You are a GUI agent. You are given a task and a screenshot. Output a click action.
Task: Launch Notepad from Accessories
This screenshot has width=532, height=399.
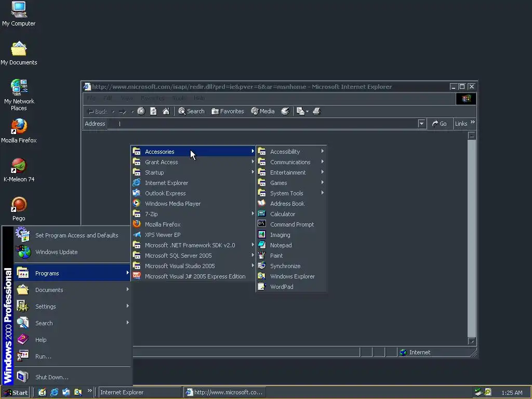(x=291, y=245)
